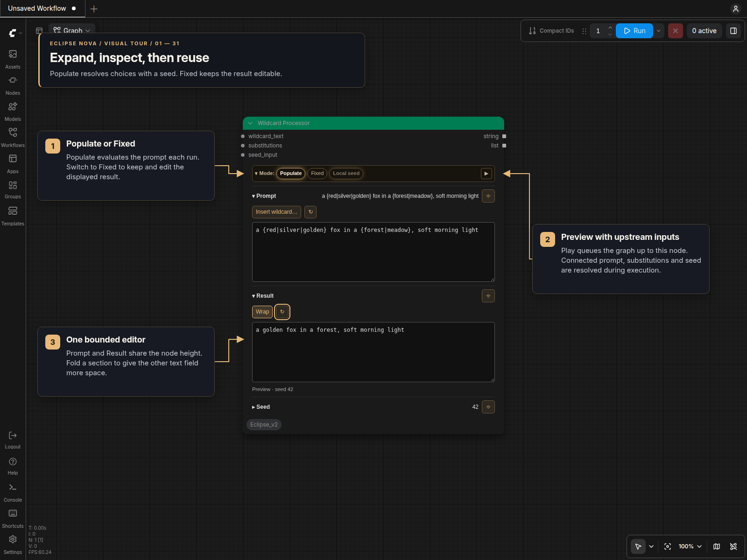This screenshot has width=747, height=560.
Task: Toggle Compact IDs
Action: 551,31
